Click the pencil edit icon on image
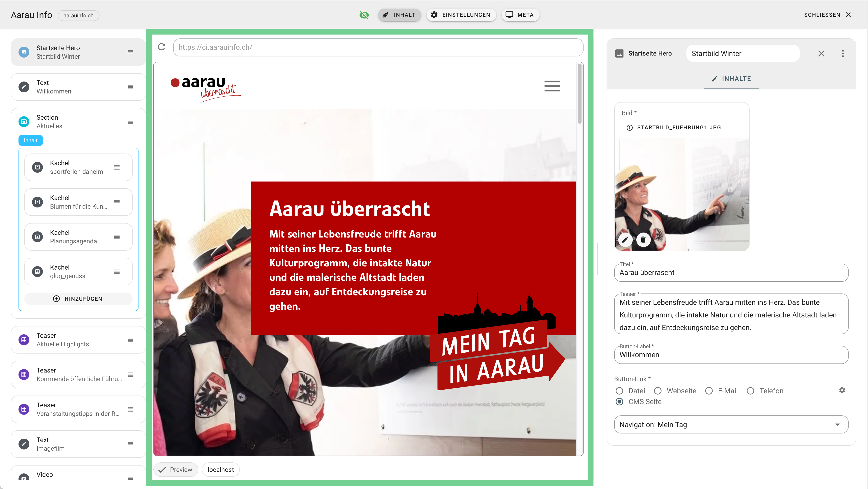Viewport: 868px width, 489px height. pyautogui.click(x=625, y=240)
